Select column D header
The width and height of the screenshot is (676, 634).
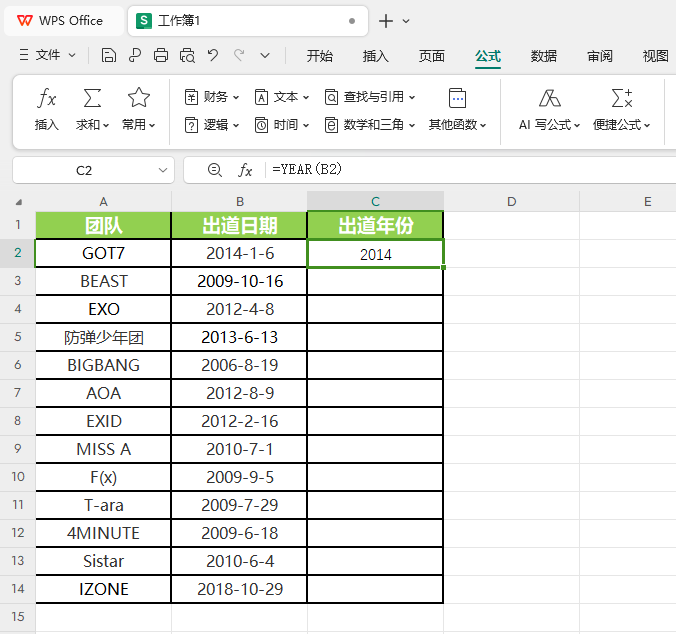pyautogui.click(x=511, y=201)
